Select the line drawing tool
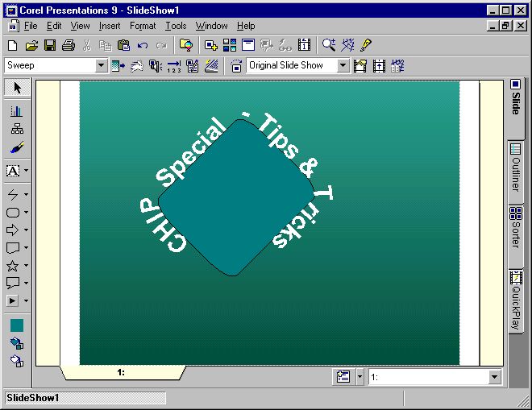 [13, 194]
